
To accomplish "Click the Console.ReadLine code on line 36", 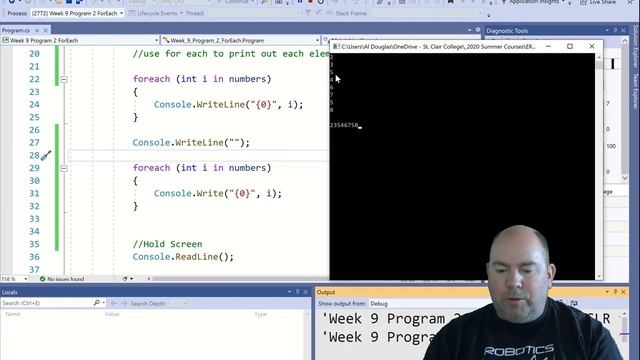I will (183, 257).
